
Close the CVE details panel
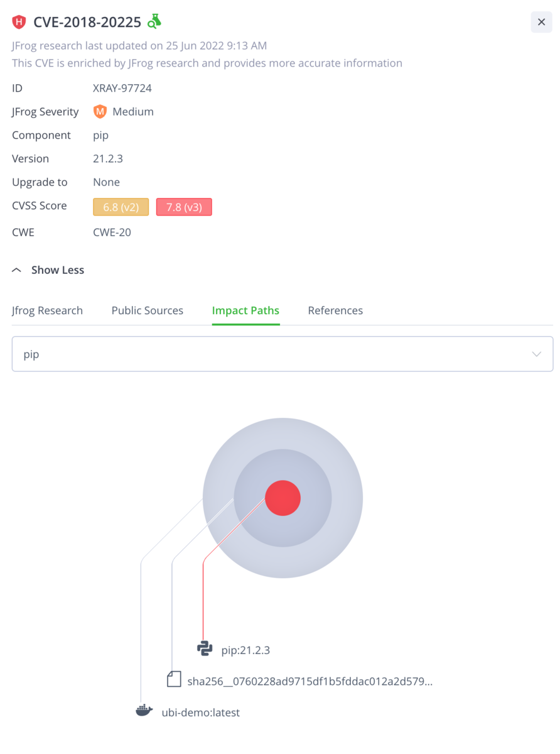coord(541,22)
